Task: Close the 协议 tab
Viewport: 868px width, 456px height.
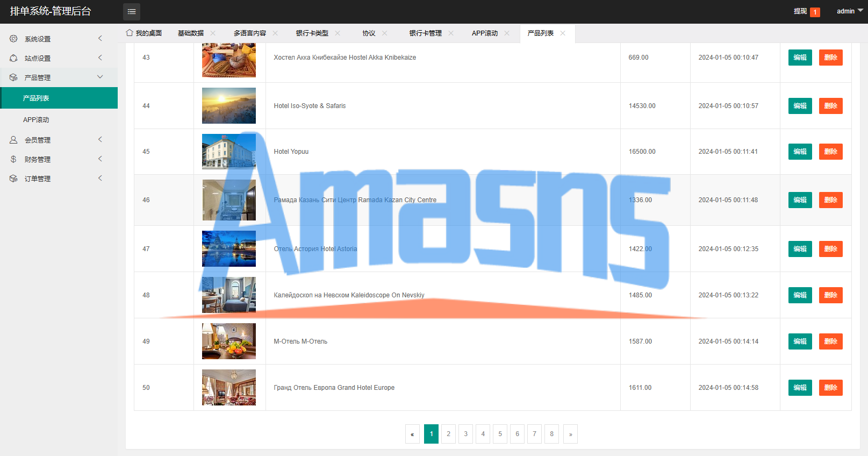Action: coord(385,33)
